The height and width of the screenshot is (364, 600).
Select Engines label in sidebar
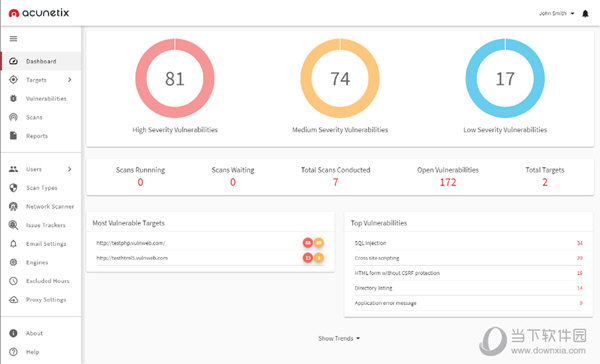click(x=37, y=263)
